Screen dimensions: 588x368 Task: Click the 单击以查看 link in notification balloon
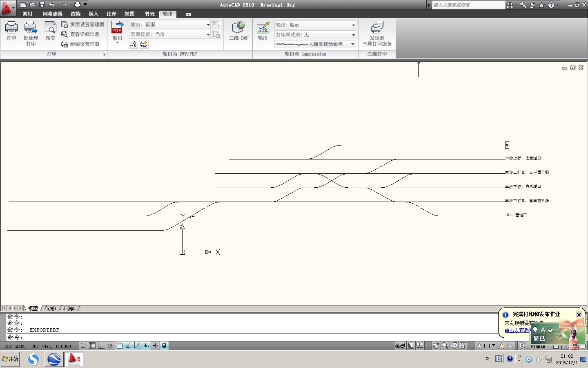tap(517, 330)
